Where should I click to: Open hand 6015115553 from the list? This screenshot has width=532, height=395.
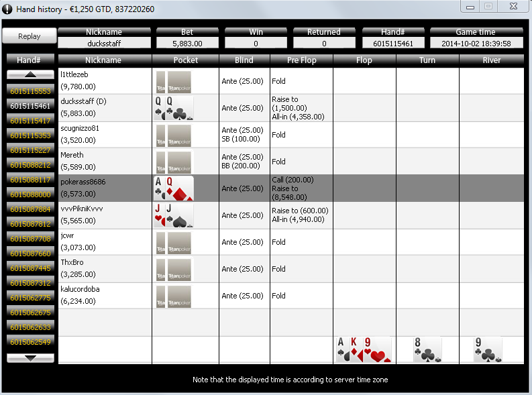pyautogui.click(x=30, y=91)
